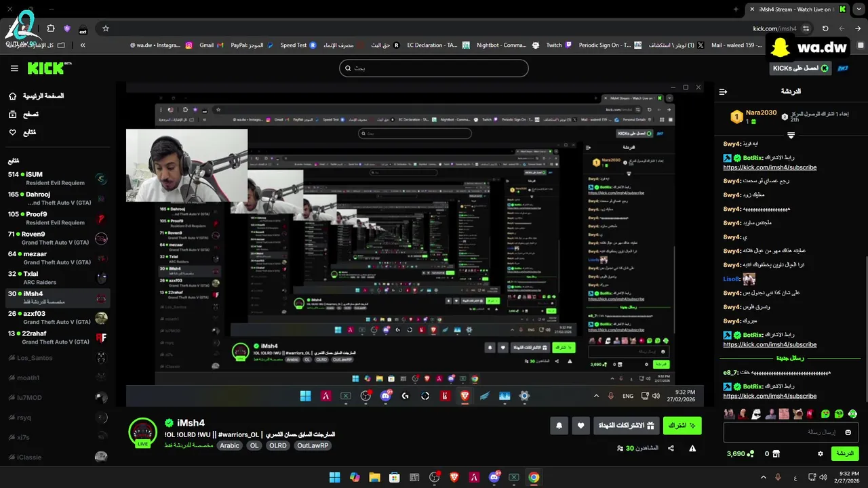The image size is (868, 488).
Task: Click the KICK logo
Action: [50, 68]
